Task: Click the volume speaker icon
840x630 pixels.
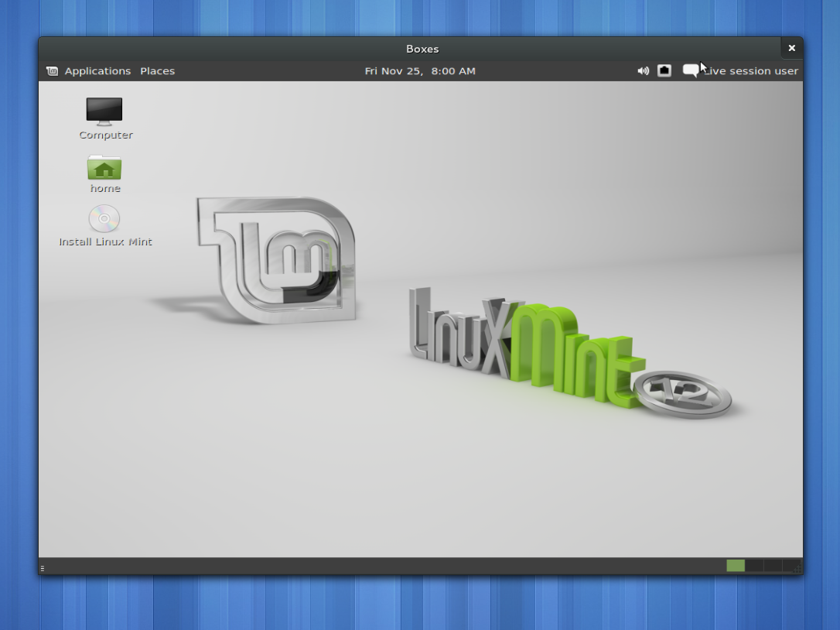Action: (x=643, y=70)
